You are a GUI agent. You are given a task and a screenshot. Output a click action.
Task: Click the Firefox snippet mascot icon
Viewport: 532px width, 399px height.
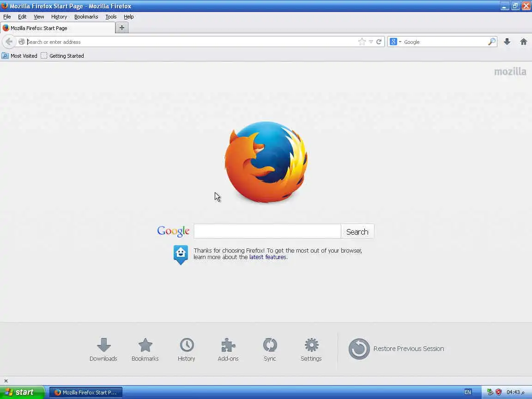(181, 254)
